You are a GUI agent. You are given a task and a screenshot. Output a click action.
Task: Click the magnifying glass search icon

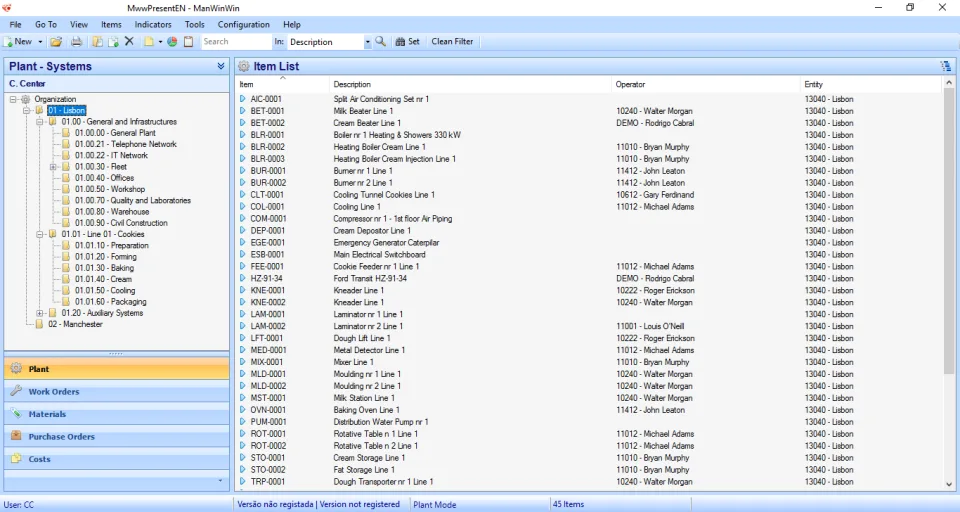381,42
